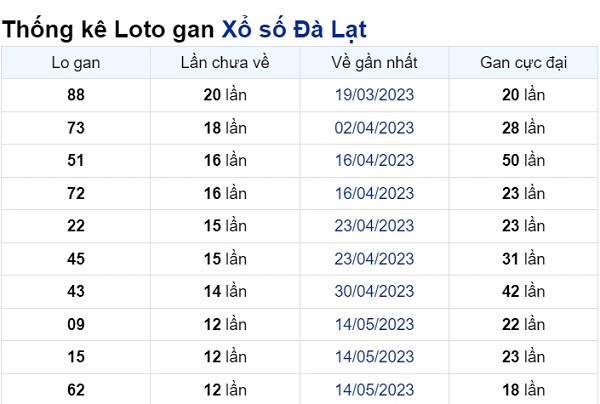Open the 30/04/2023 date link
Screen dimensions: 600x404
coord(374,292)
